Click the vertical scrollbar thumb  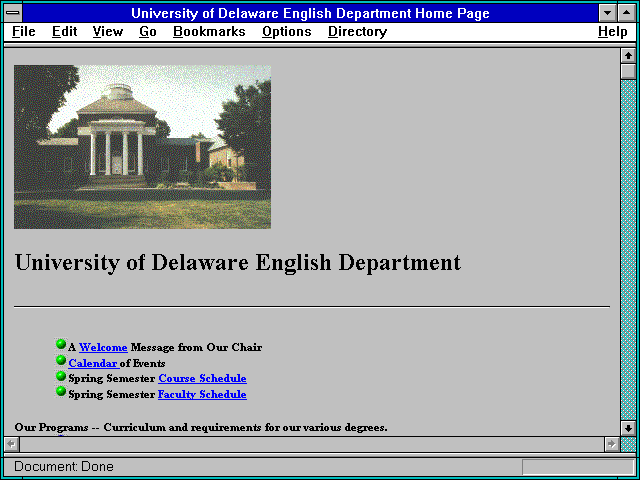click(628, 71)
